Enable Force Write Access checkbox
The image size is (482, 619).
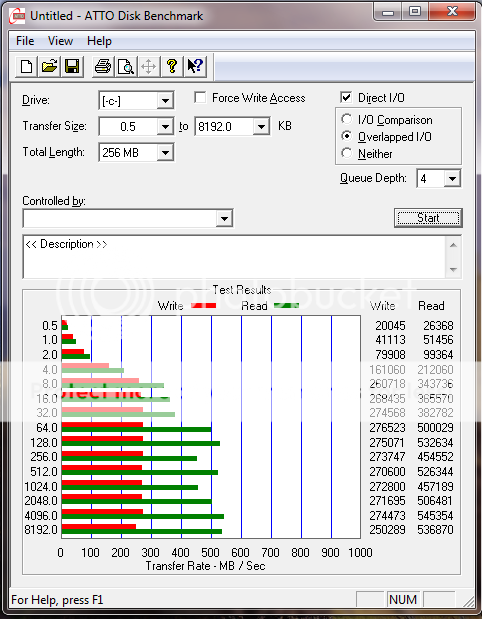(200, 98)
